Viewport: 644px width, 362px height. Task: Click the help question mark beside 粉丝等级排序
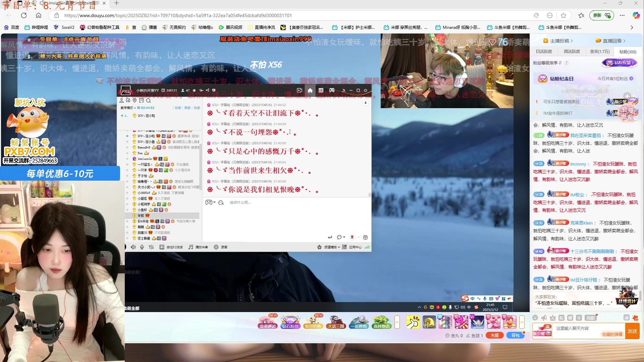point(567,63)
